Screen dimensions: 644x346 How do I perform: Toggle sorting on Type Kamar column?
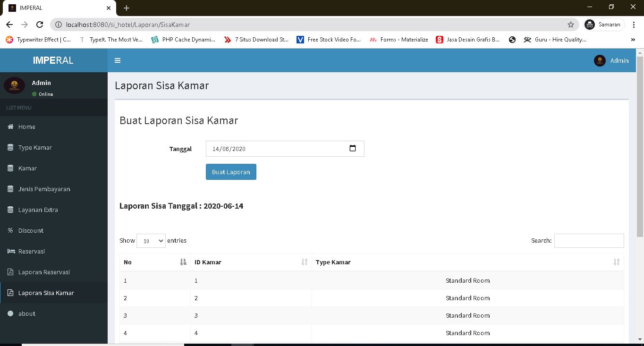point(616,262)
